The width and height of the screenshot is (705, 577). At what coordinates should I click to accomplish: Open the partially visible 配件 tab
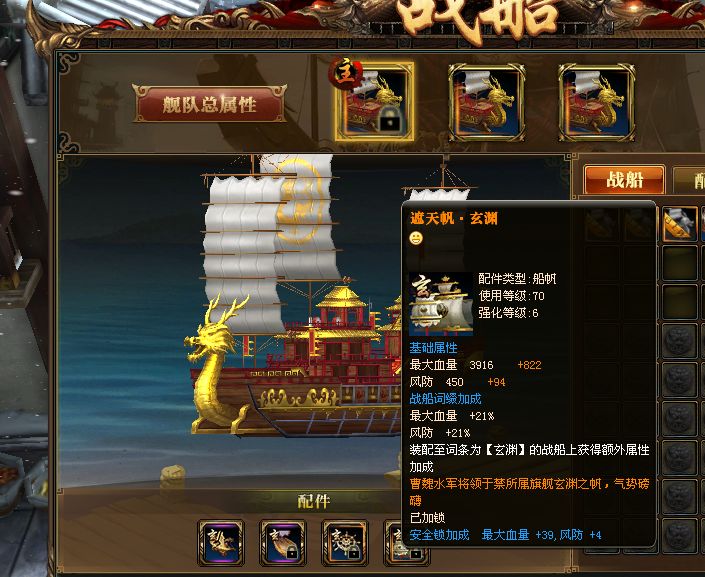pos(690,180)
